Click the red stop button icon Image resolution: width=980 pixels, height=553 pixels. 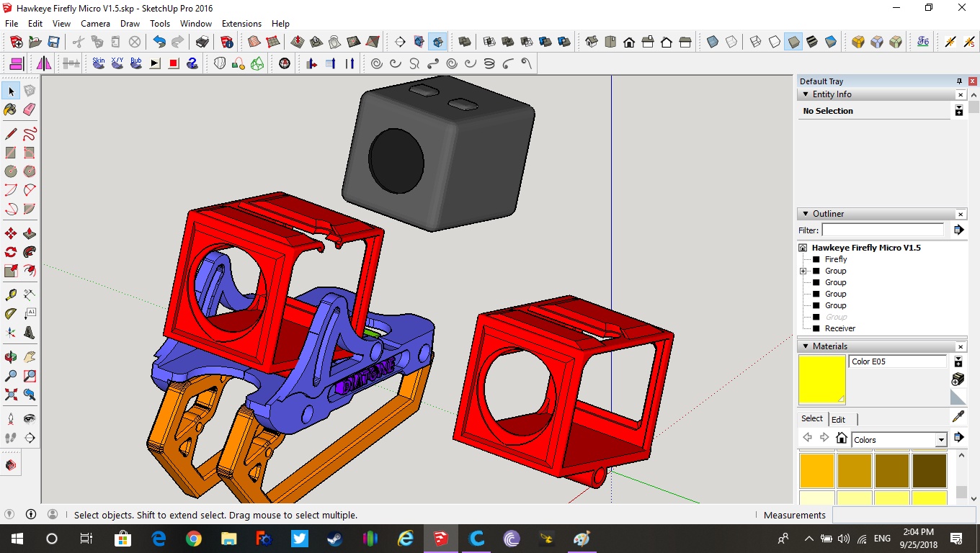pos(174,63)
